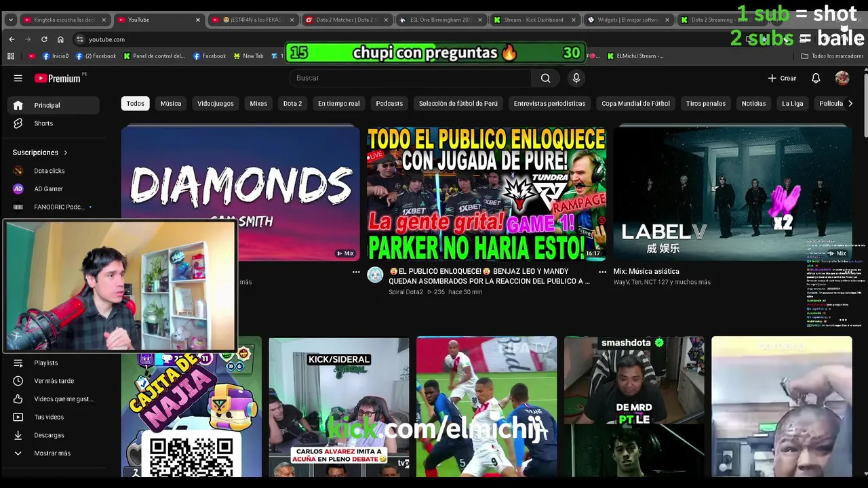Open the Peru France football short
Viewport: 868px width, 488px height.
pos(486,407)
